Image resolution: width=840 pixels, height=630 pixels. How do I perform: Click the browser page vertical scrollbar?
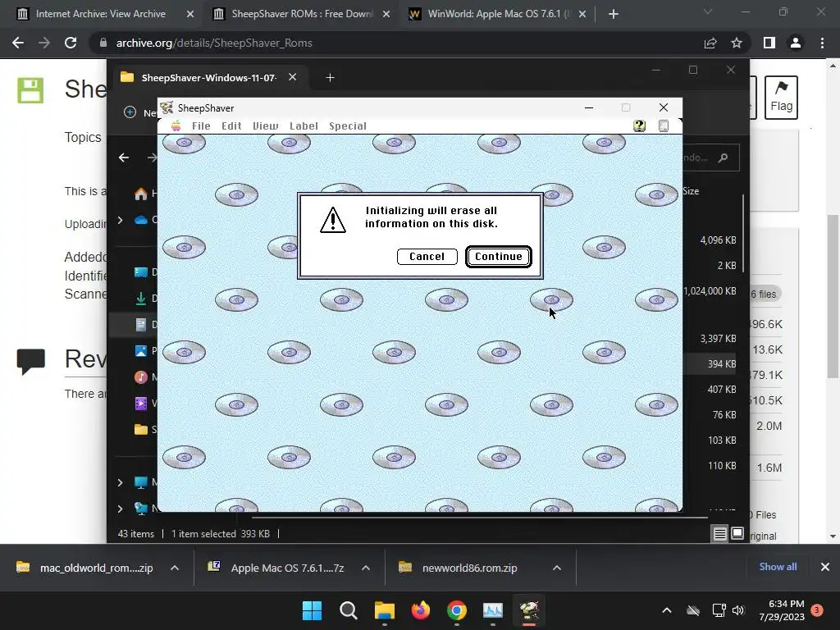click(x=833, y=295)
